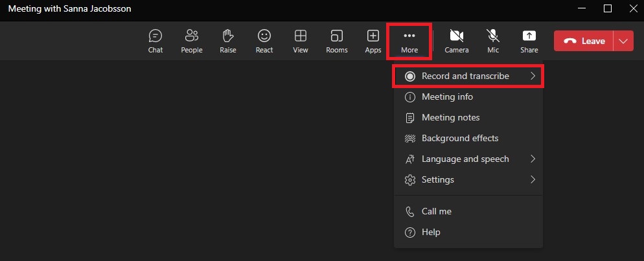The height and width of the screenshot is (261, 644).
Task: Open the Apps menu
Action: (x=373, y=41)
